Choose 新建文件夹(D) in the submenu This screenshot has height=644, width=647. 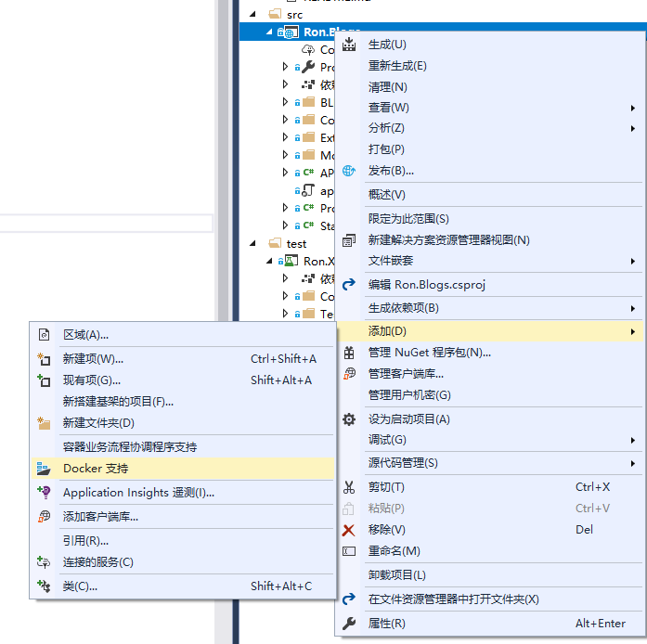point(98,423)
